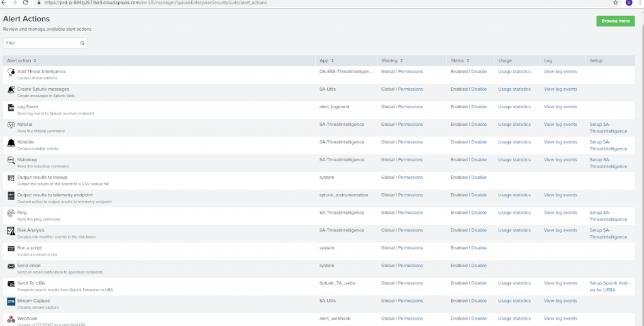Click the Send To UBA icon

click(11, 284)
